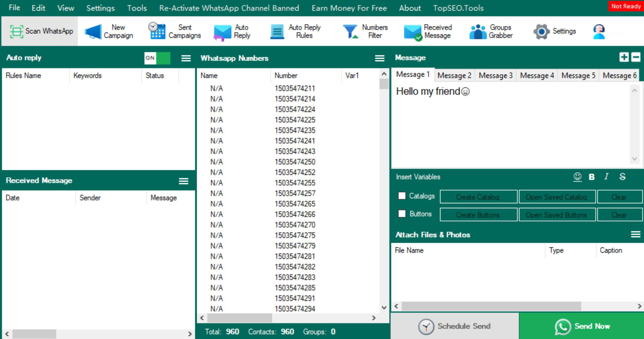Open Earn Money For Free menu
This screenshot has height=339, width=644.
(349, 8)
